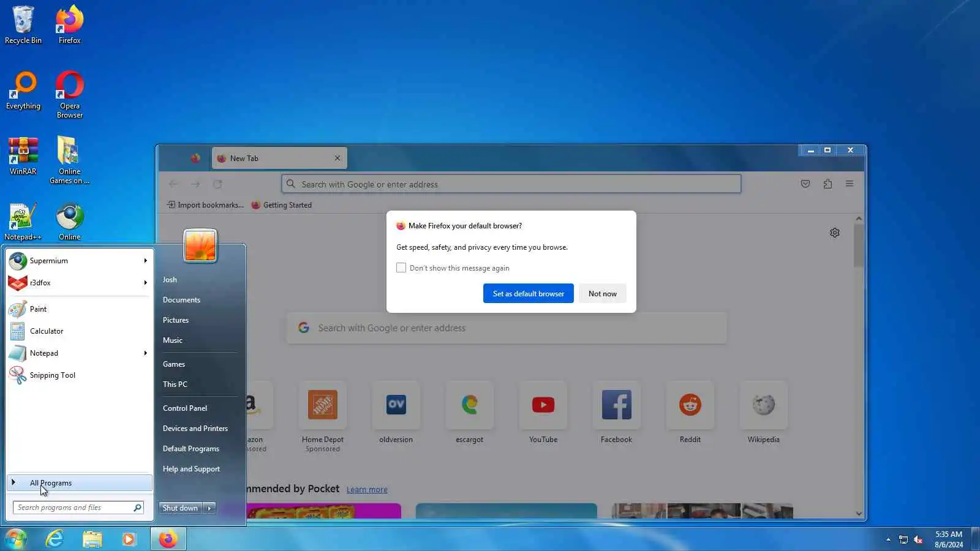Click Import bookmarks button

pos(205,205)
